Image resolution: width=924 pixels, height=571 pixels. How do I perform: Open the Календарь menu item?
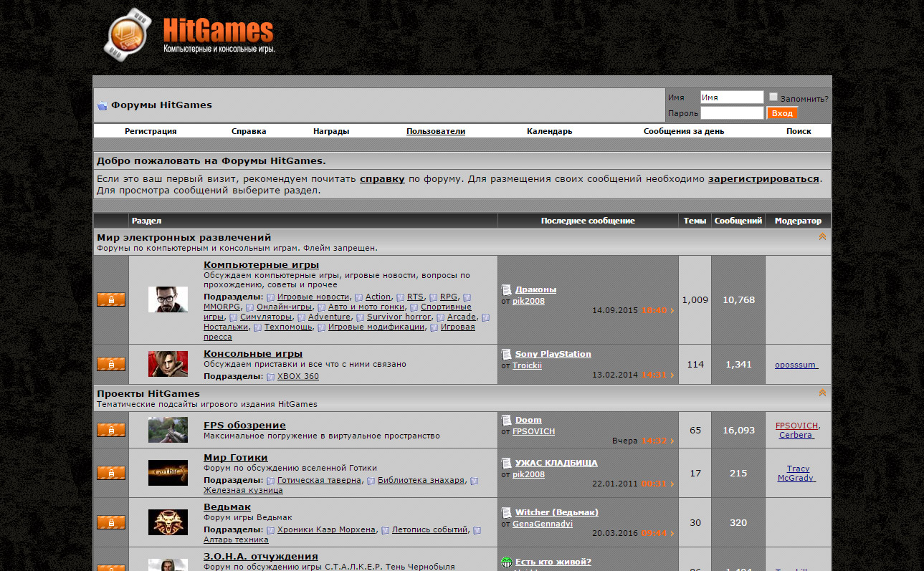coord(550,131)
